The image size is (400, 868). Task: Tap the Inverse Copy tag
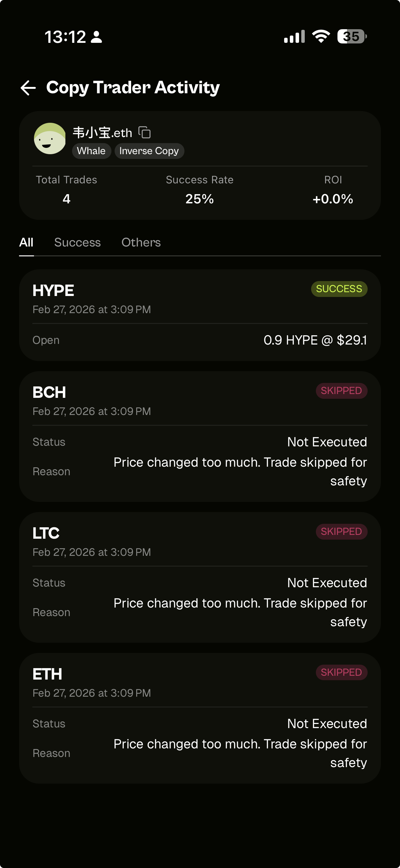149,151
